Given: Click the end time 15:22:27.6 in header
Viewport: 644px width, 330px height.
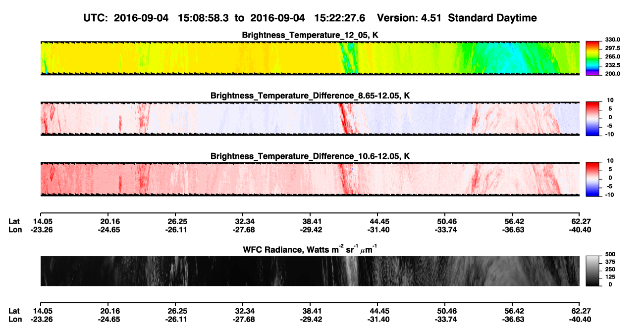Looking at the screenshot, I should [x=340, y=18].
